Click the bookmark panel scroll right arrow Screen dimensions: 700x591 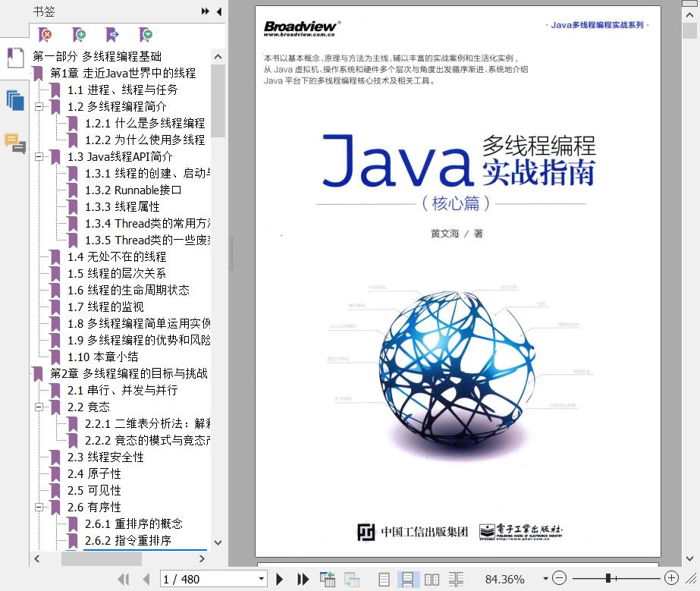(x=202, y=559)
